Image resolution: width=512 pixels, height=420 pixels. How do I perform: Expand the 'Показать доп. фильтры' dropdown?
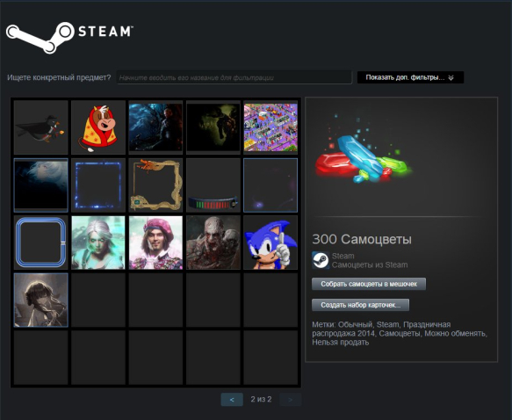pos(410,77)
